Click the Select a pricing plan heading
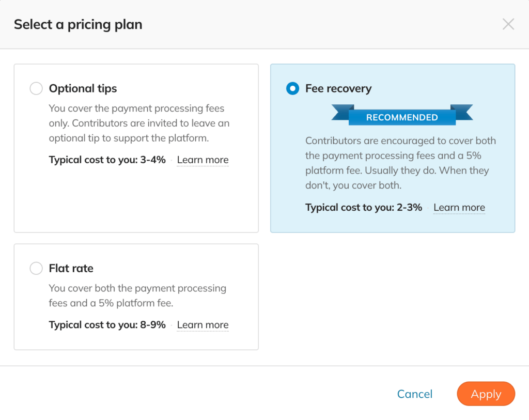The image size is (529, 420). click(x=78, y=25)
